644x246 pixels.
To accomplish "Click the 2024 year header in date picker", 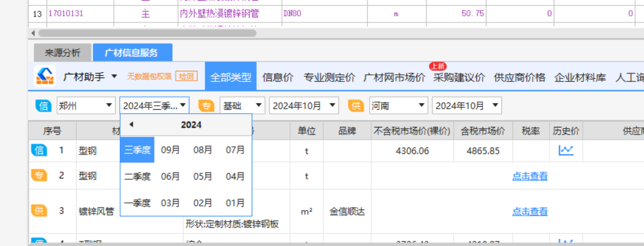I will click(x=191, y=125).
